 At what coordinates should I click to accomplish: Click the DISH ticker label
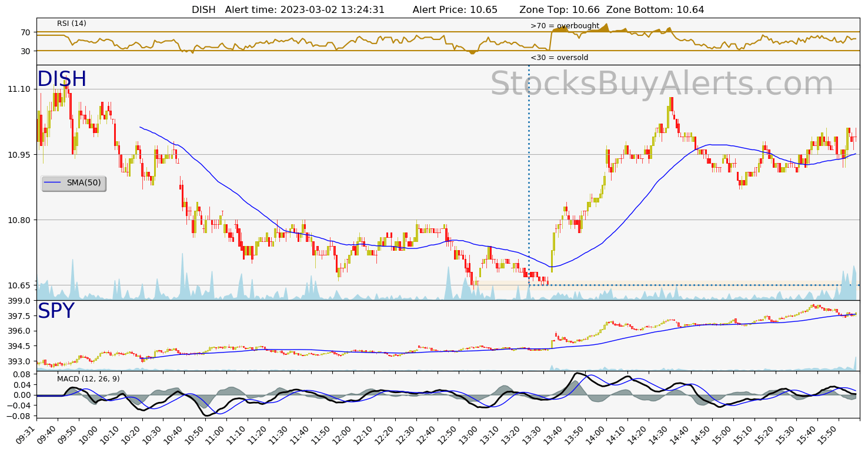click(x=62, y=79)
